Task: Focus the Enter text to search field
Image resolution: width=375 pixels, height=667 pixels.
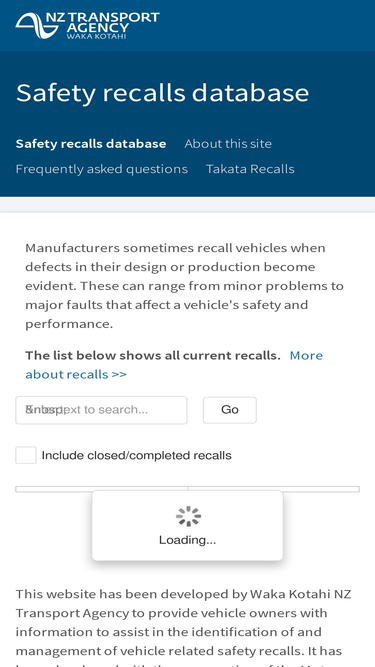Action: coord(101,410)
